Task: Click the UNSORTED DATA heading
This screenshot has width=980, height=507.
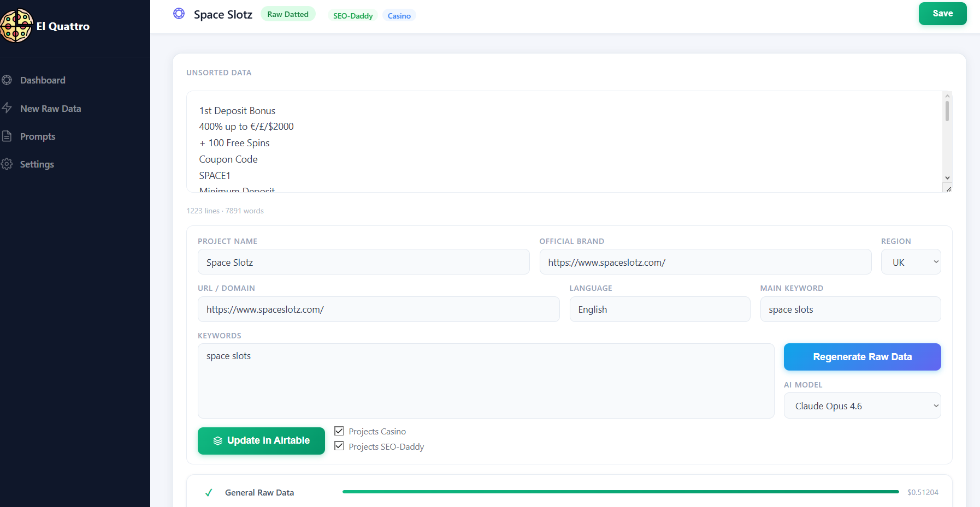Action: click(x=219, y=73)
